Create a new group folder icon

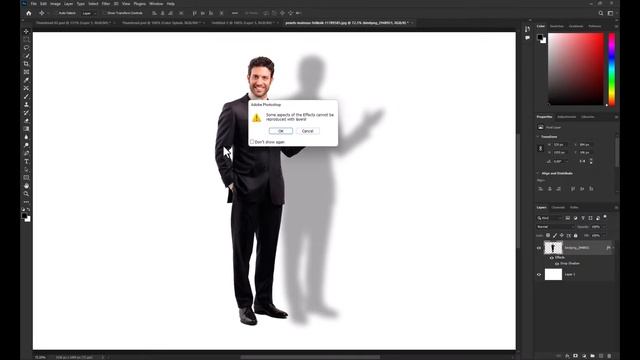click(x=592, y=356)
